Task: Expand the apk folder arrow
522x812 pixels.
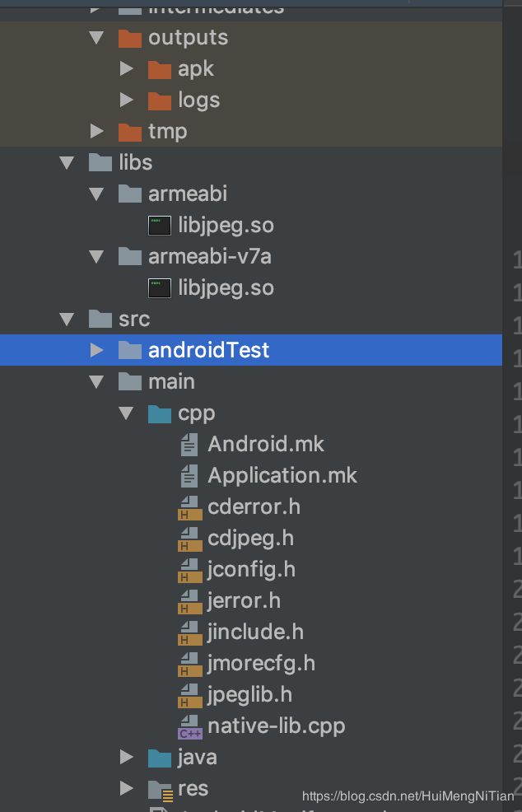Action: point(126,68)
